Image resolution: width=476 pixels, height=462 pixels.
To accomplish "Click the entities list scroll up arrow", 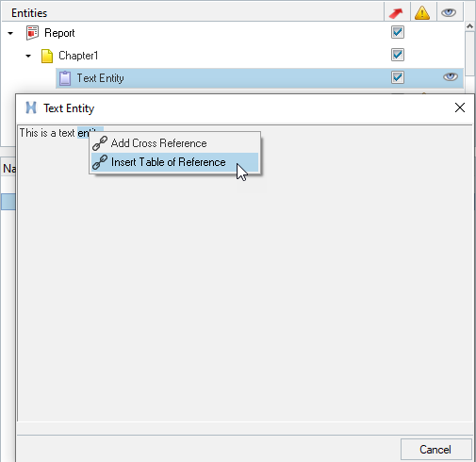I will (x=469, y=26).
